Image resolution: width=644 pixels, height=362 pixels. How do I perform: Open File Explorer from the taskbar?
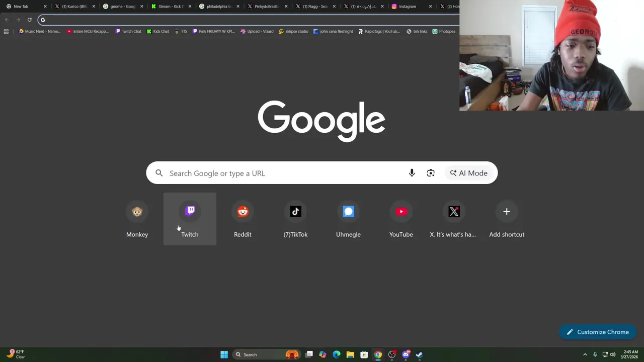[350, 354]
